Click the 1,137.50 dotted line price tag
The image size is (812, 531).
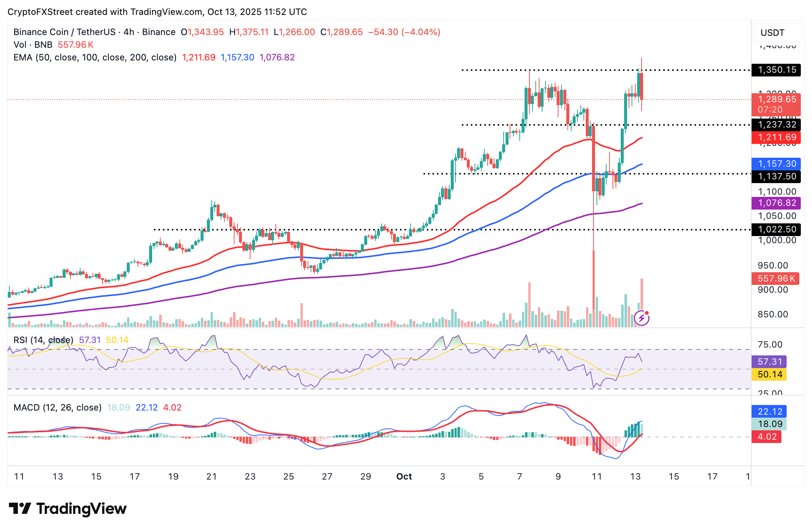point(776,176)
